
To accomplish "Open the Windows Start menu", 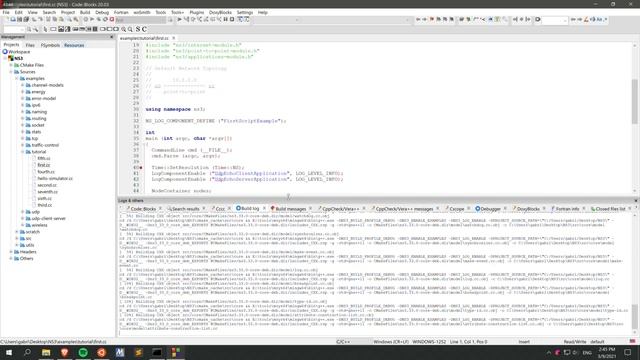I will click(x=9, y=352).
